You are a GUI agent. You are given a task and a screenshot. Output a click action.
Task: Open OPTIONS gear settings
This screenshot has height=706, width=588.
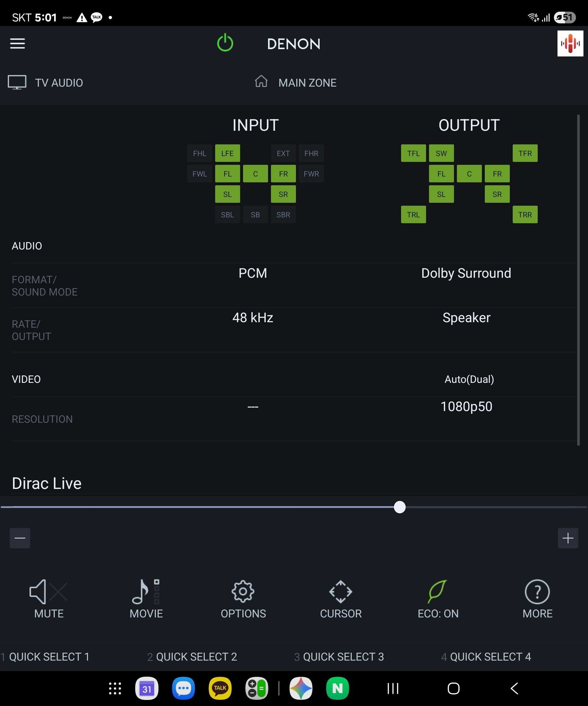pos(243,599)
